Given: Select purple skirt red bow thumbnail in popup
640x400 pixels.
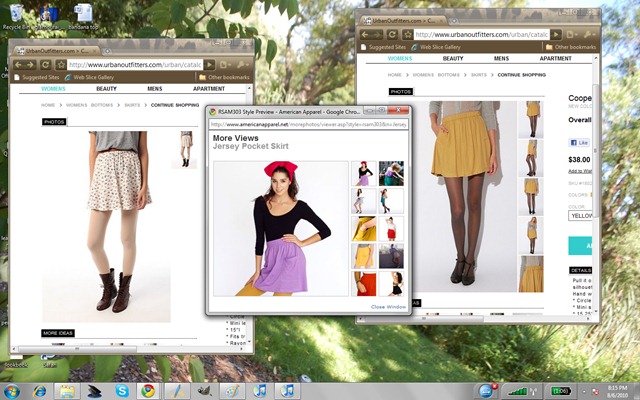Looking at the screenshot, I should point(363,173).
